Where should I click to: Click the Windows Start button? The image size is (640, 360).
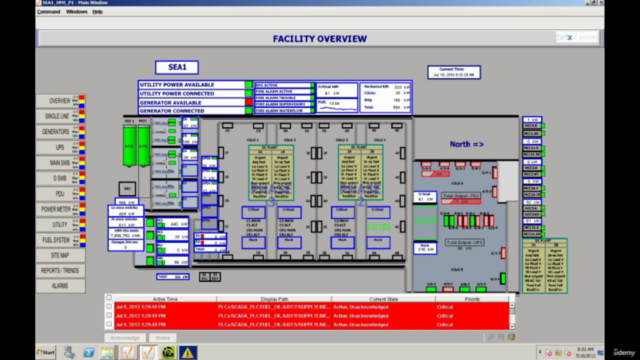coord(46,352)
